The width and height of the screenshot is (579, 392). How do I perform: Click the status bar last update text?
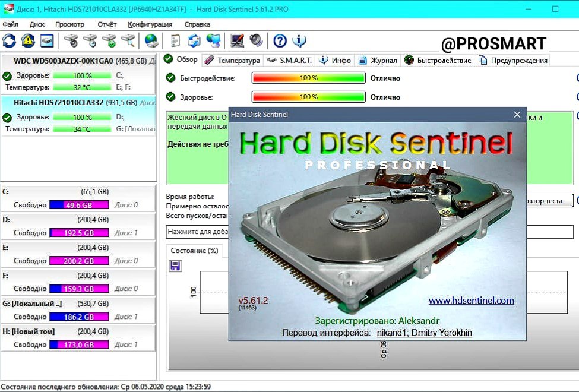(106, 387)
